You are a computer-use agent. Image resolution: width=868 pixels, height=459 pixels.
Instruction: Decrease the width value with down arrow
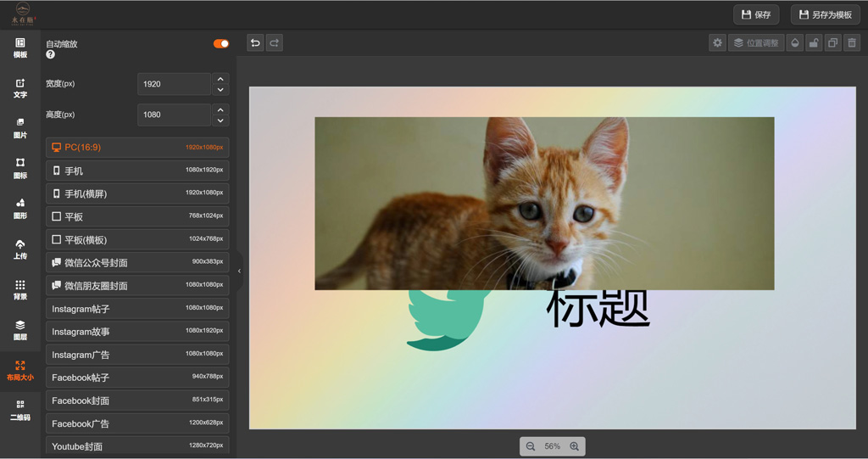point(220,89)
